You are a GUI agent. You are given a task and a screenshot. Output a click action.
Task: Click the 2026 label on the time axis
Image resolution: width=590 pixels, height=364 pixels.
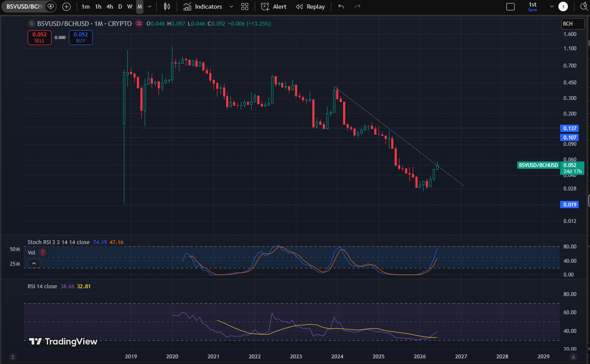pyautogui.click(x=419, y=356)
